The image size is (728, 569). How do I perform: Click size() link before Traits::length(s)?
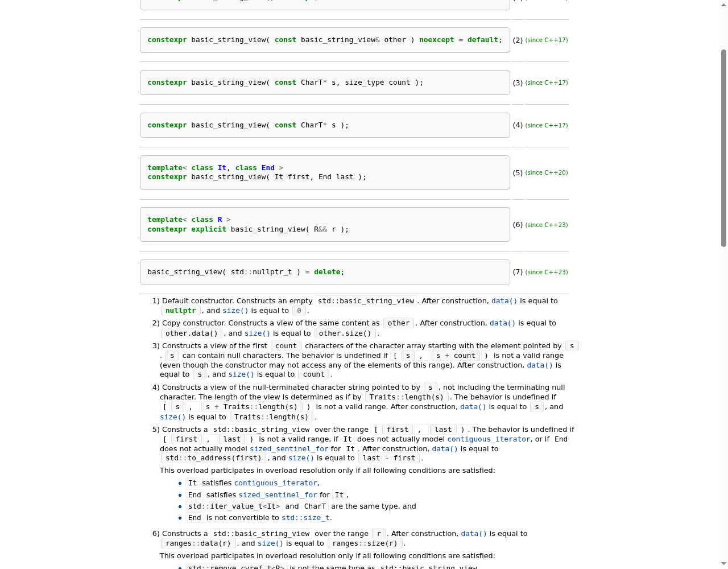(173, 417)
